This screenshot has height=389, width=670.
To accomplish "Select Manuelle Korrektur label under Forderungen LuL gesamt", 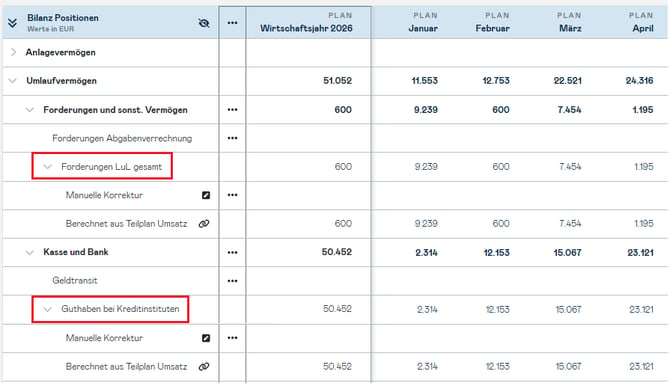I will coord(104,195).
